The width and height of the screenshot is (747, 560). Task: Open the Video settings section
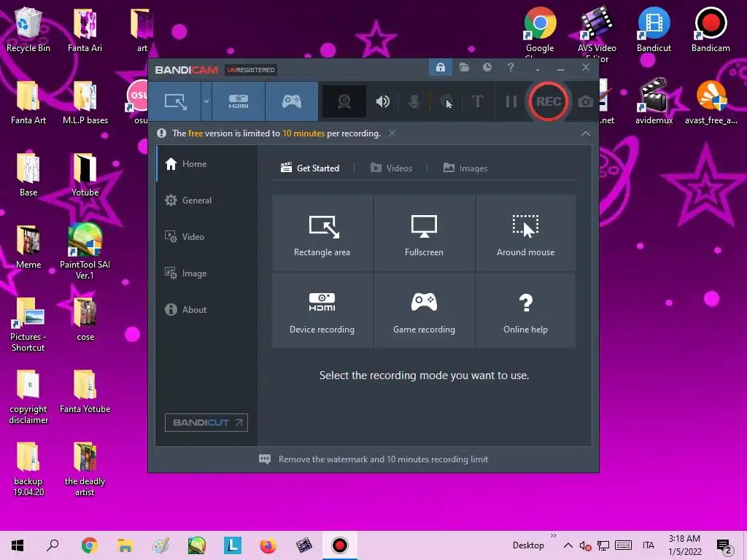(206, 237)
